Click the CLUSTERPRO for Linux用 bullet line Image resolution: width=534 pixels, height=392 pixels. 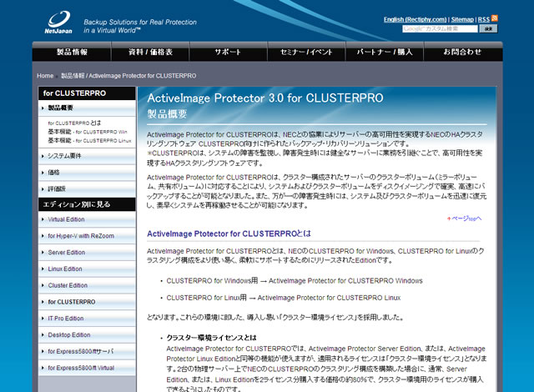pos(284,298)
